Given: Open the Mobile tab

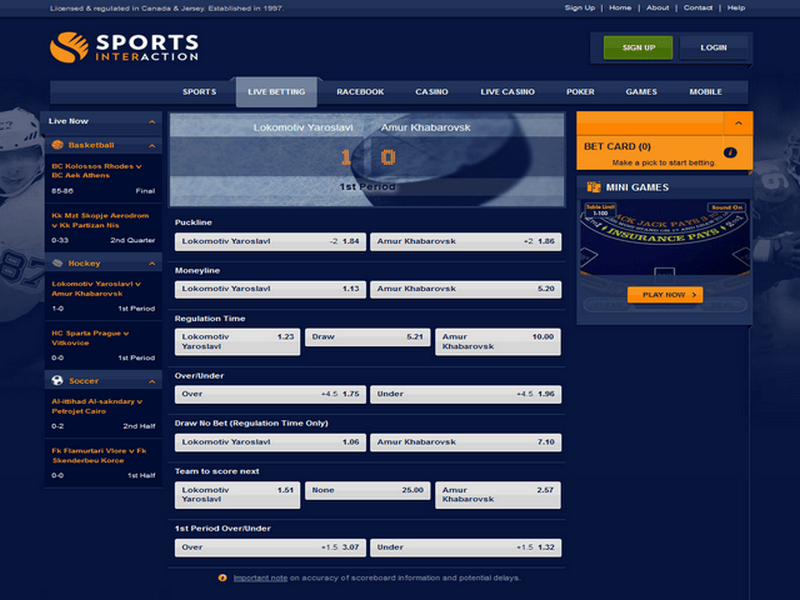Looking at the screenshot, I should pyautogui.click(x=706, y=92).
